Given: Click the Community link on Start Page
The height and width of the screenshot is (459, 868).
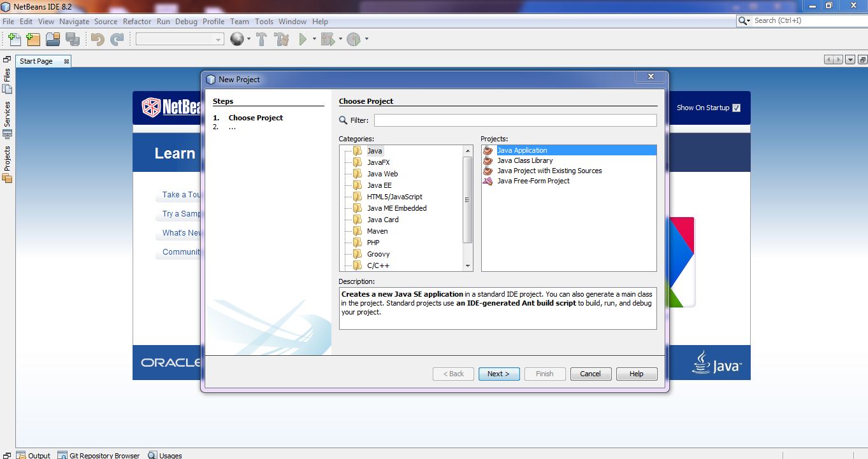Looking at the screenshot, I should tap(182, 252).
